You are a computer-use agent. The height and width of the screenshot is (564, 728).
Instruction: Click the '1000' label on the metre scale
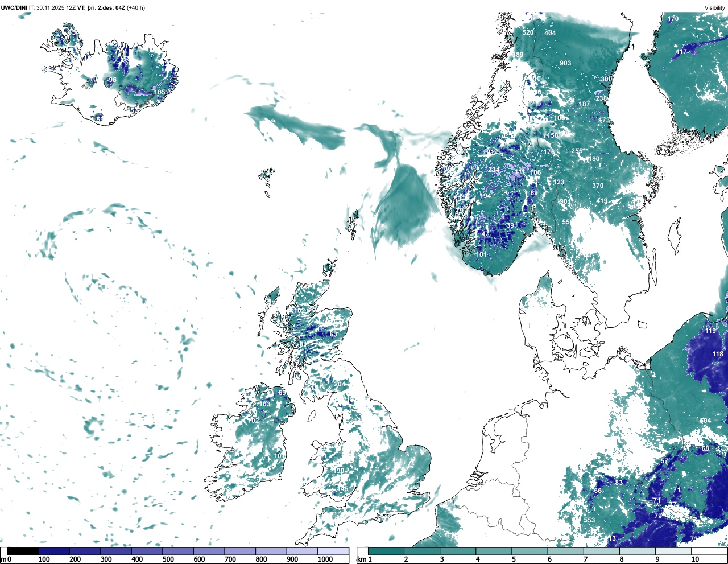[325, 559]
